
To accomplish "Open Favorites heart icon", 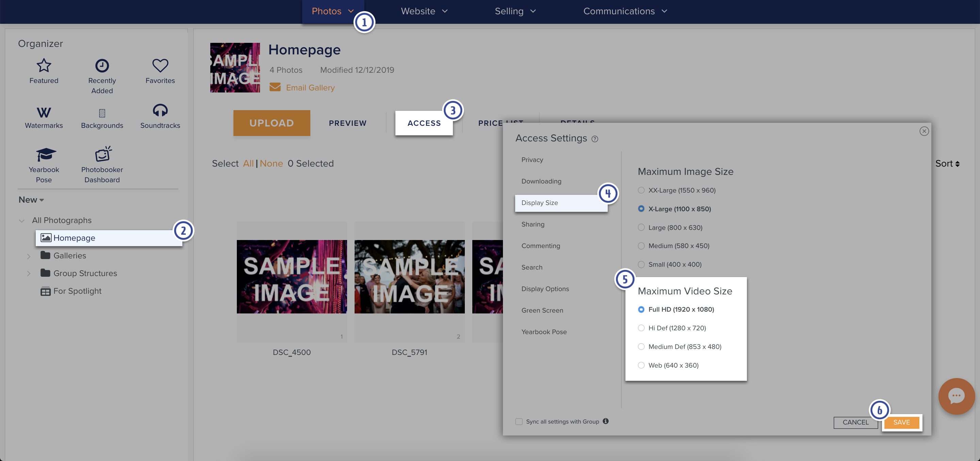I will coord(160,66).
